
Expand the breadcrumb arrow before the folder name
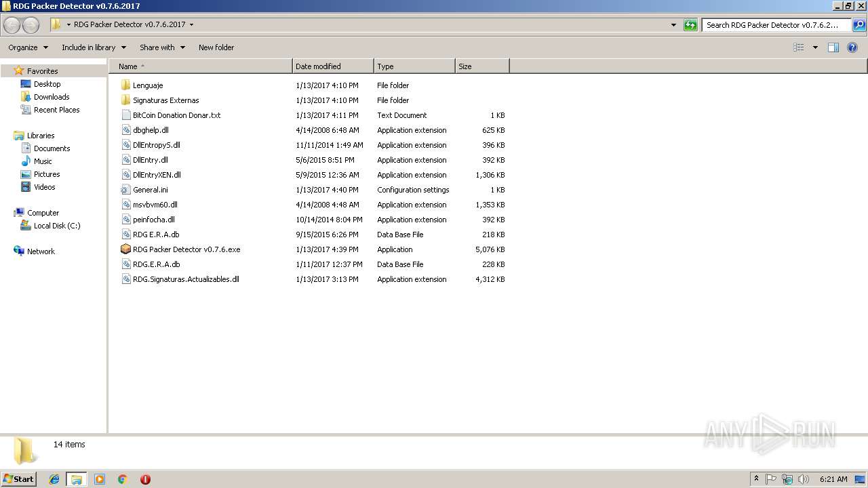68,25
